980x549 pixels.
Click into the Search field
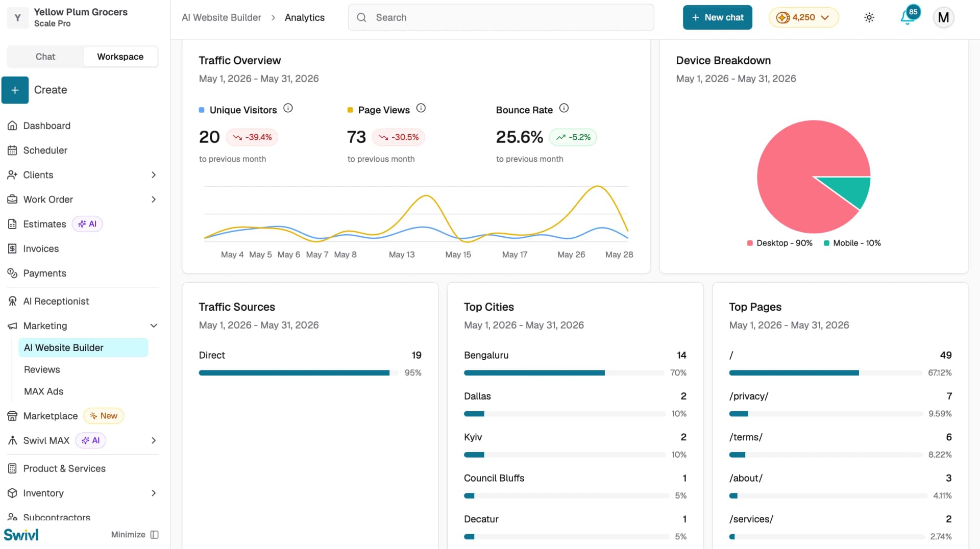(501, 17)
